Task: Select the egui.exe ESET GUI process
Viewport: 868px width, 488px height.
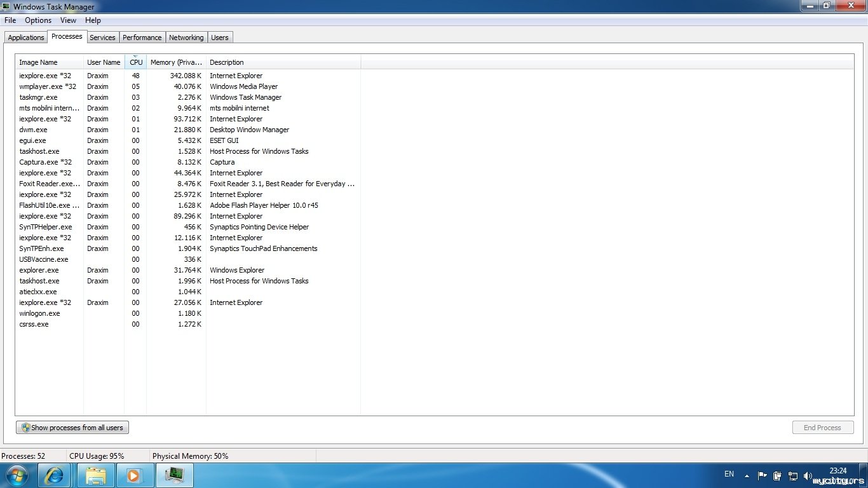Action: point(188,140)
